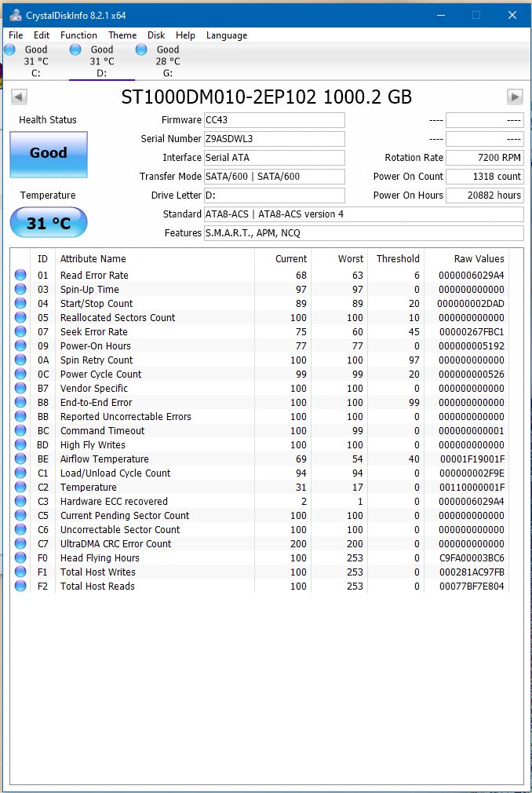Open the Disk menu
The width and height of the screenshot is (532, 793).
click(156, 35)
